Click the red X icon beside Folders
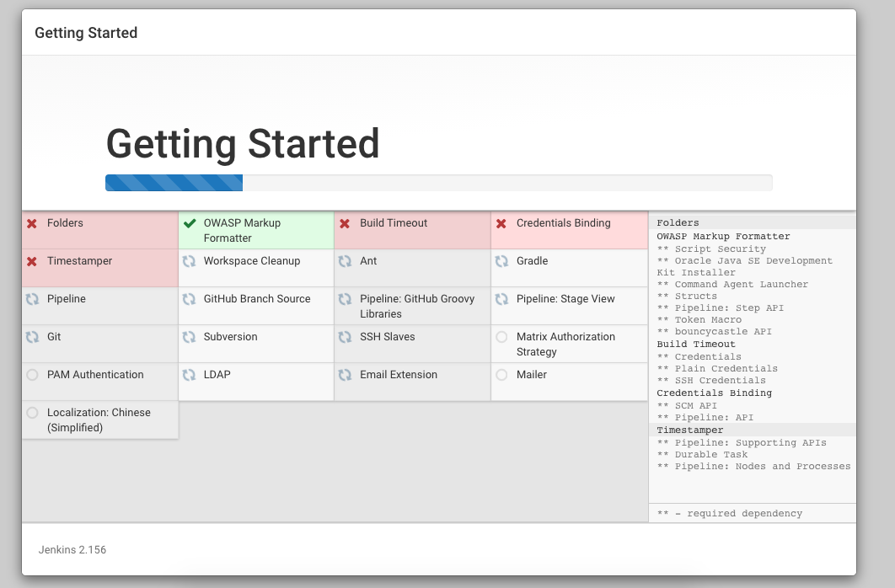The width and height of the screenshot is (895, 588). [32, 223]
